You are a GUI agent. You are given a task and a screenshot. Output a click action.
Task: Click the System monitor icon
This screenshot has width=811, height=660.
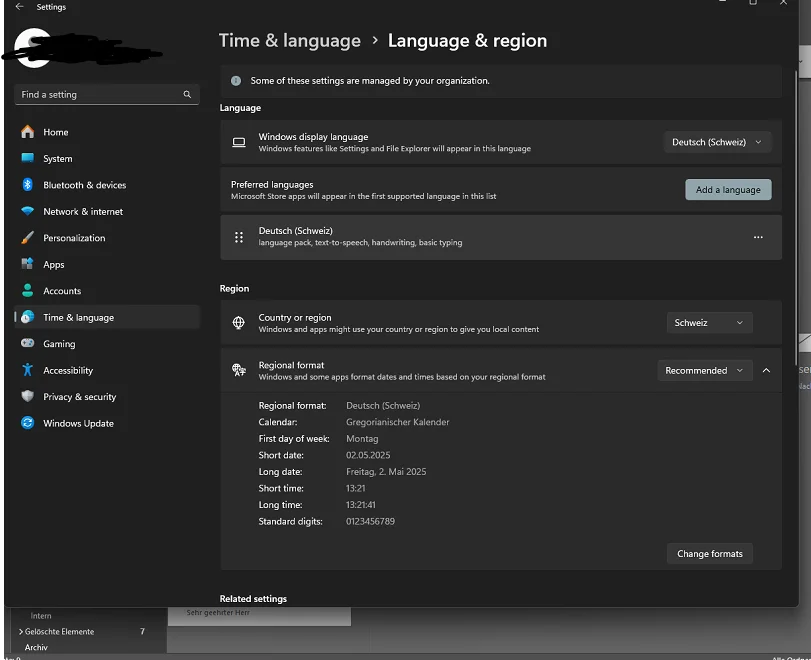click(x=28, y=158)
